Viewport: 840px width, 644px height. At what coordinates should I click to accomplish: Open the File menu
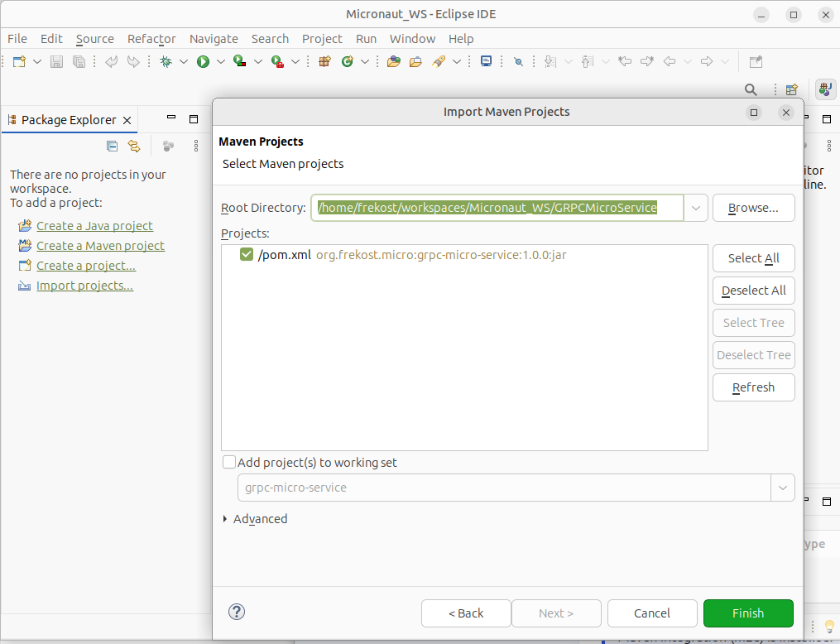tap(17, 39)
